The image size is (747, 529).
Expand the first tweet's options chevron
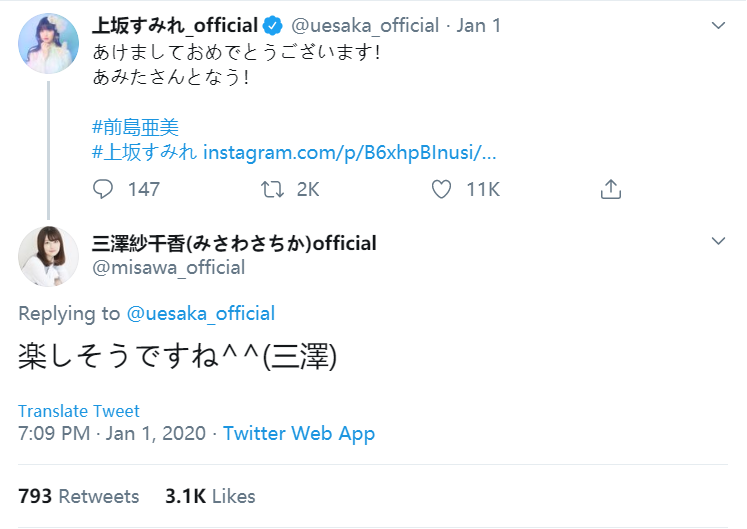718,24
